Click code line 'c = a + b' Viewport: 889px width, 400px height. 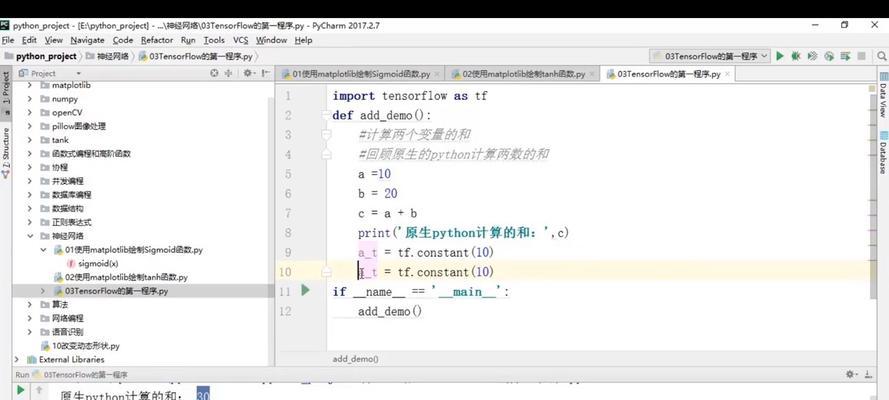point(387,214)
